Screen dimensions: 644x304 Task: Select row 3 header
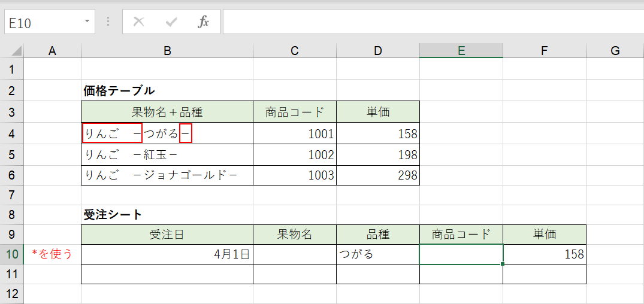[x=11, y=111]
